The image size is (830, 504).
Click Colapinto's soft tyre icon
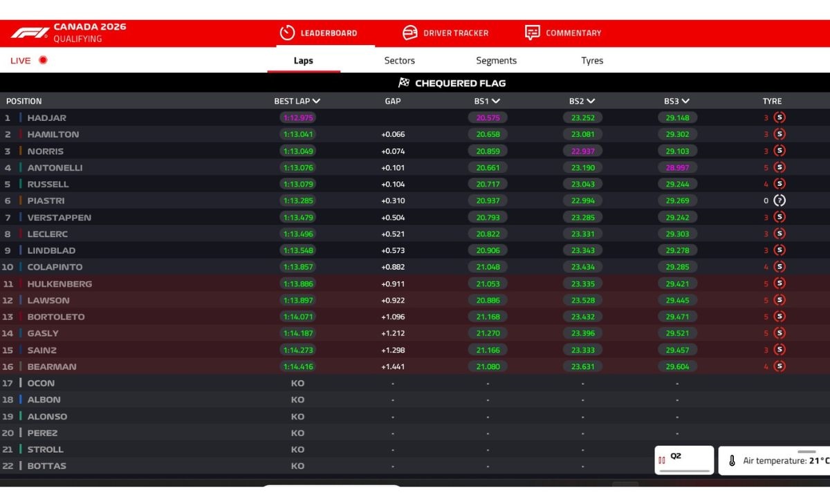tap(780, 267)
